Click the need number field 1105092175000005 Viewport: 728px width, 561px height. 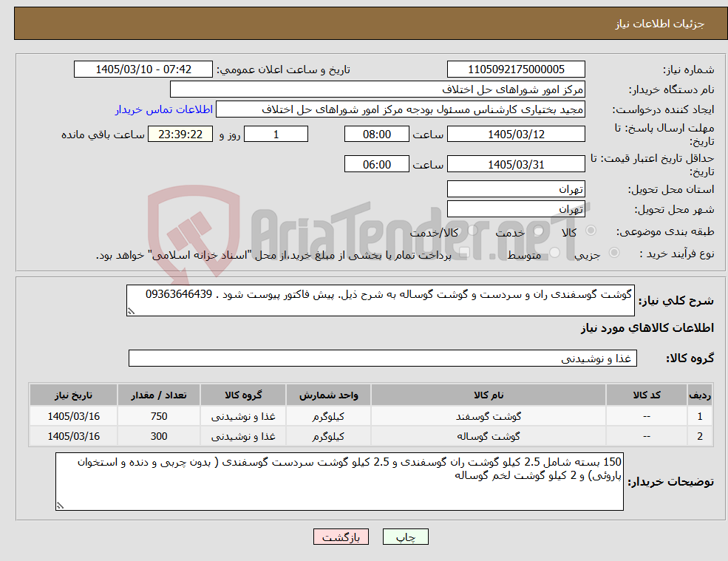point(516,69)
